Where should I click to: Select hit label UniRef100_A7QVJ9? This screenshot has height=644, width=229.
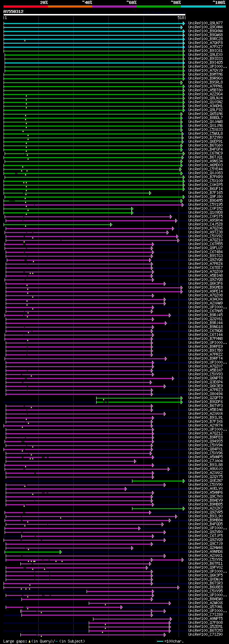click(205, 70)
